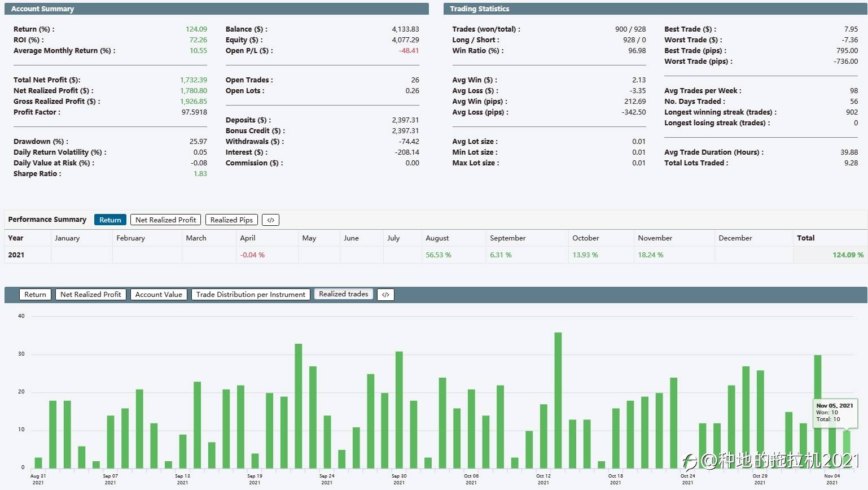This screenshot has width=868, height=490.
Task: Select the No. Days Traded value 56
Action: (x=854, y=102)
